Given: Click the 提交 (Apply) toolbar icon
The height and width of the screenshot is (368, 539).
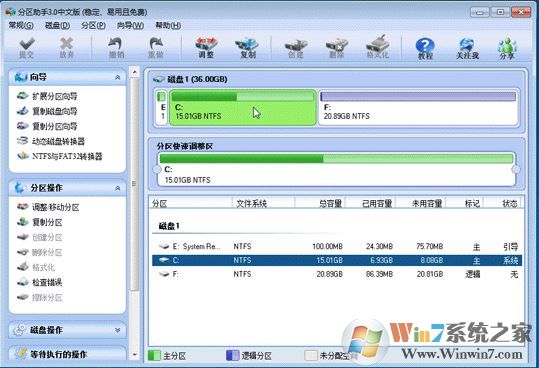Looking at the screenshot, I should [x=26, y=47].
